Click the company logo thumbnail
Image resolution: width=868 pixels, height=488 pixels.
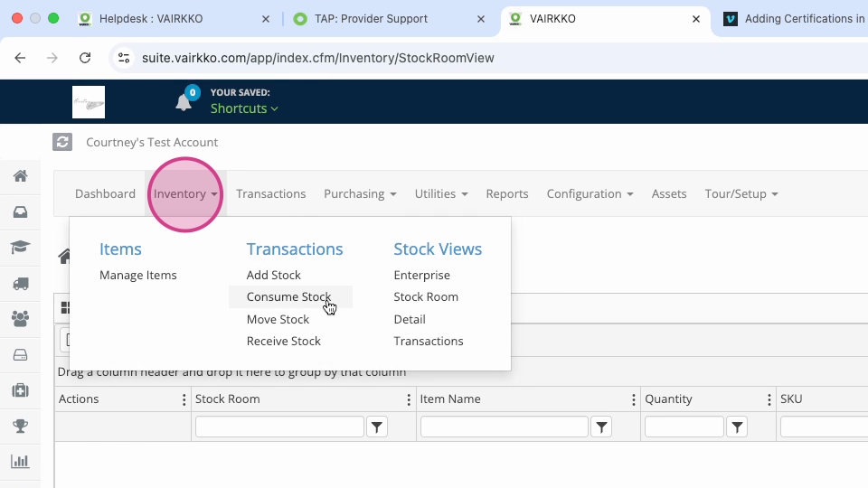click(x=89, y=102)
